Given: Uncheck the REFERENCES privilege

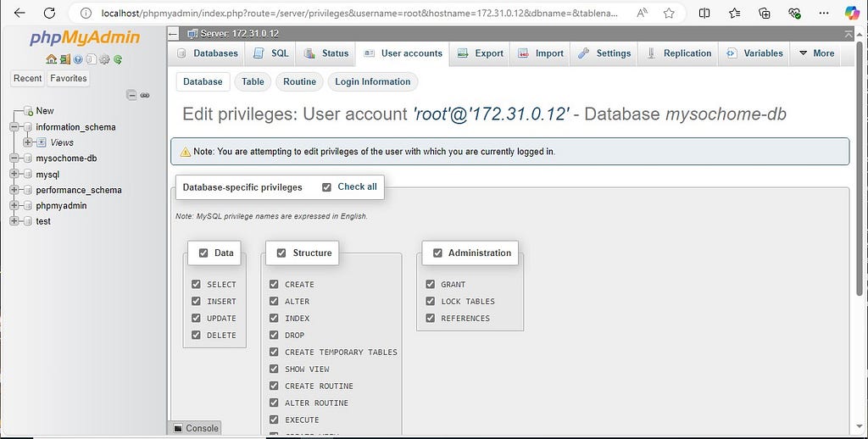Looking at the screenshot, I should click(x=430, y=318).
